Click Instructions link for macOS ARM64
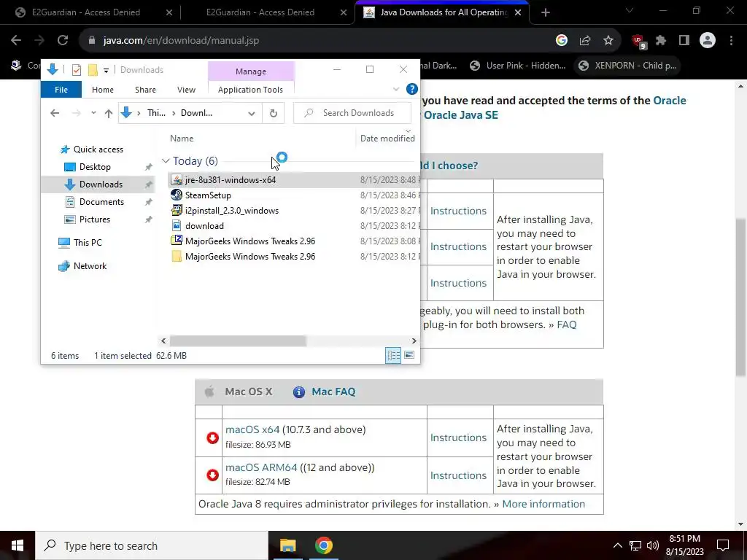This screenshot has width=747, height=560. coord(458,475)
